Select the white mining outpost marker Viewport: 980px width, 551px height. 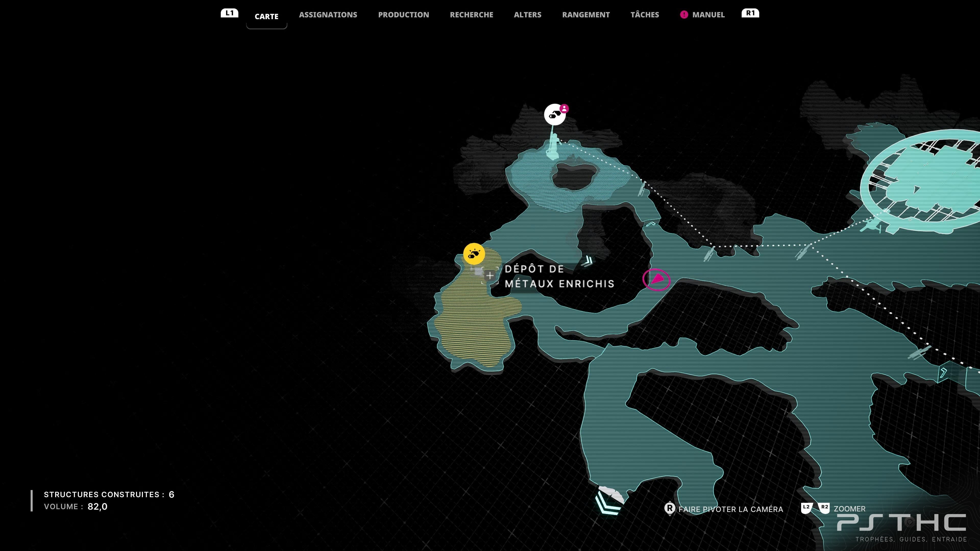[x=555, y=115]
